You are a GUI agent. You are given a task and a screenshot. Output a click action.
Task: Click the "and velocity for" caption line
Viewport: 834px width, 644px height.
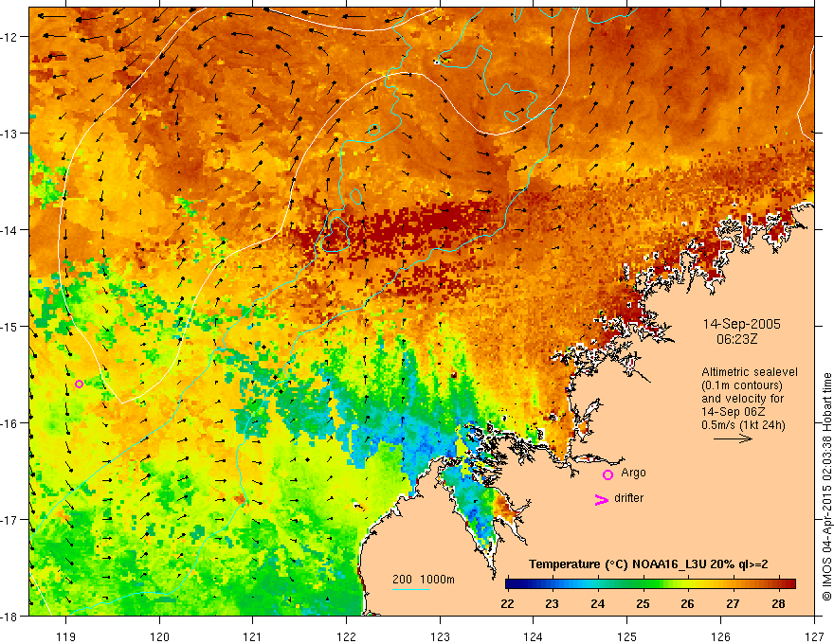(x=742, y=399)
